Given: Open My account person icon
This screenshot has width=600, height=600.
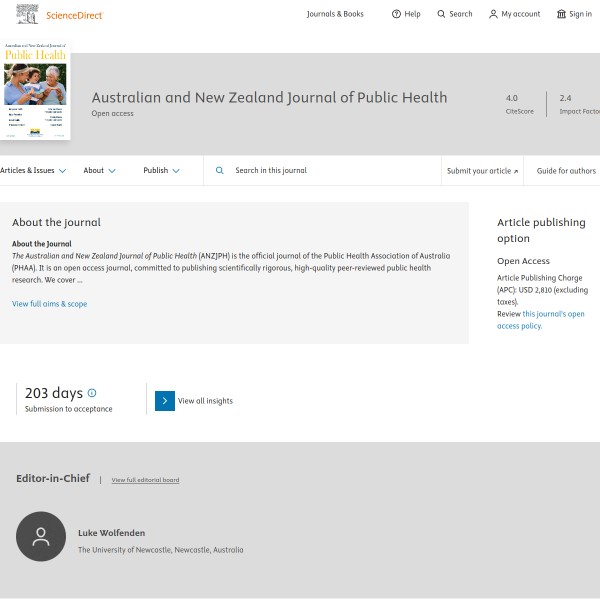Looking at the screenshot, I should pyautogui.click(x=493, y=14).
